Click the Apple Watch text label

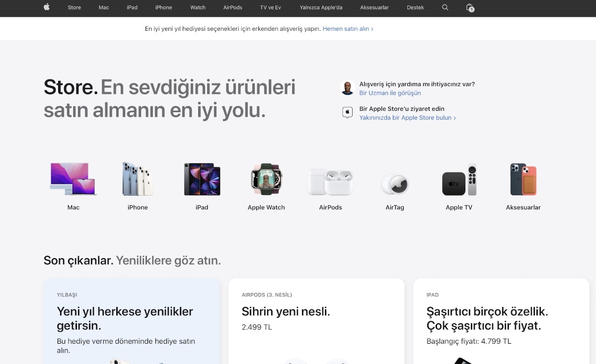[266, 208]
